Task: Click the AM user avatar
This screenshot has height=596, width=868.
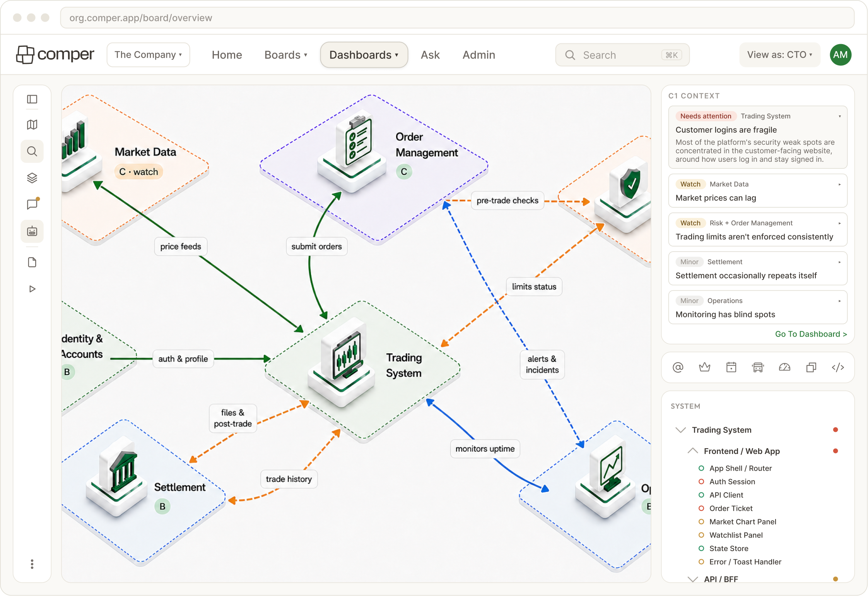Action: click(x=840, y=55)
